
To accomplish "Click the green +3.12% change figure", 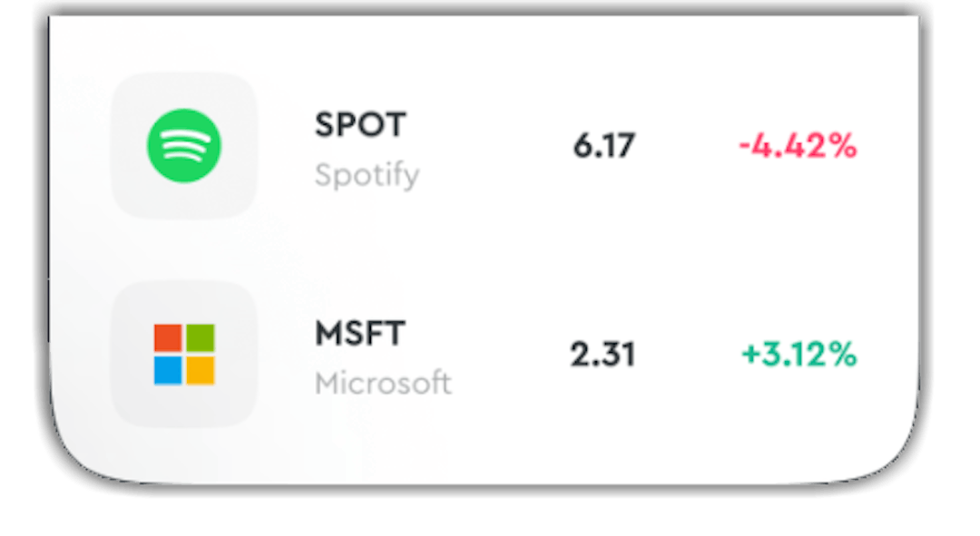I will [x=799, y=355].
